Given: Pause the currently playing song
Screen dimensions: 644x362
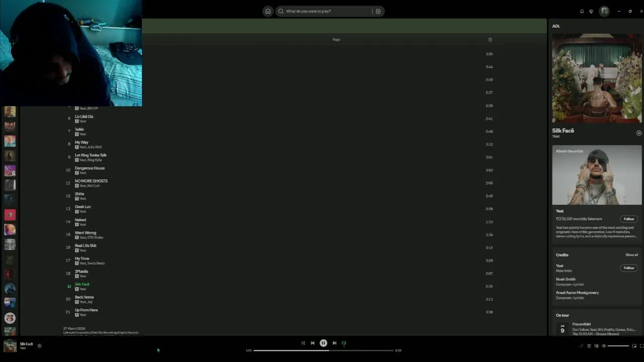Looking at the screenshot, I should pos(324,343).
